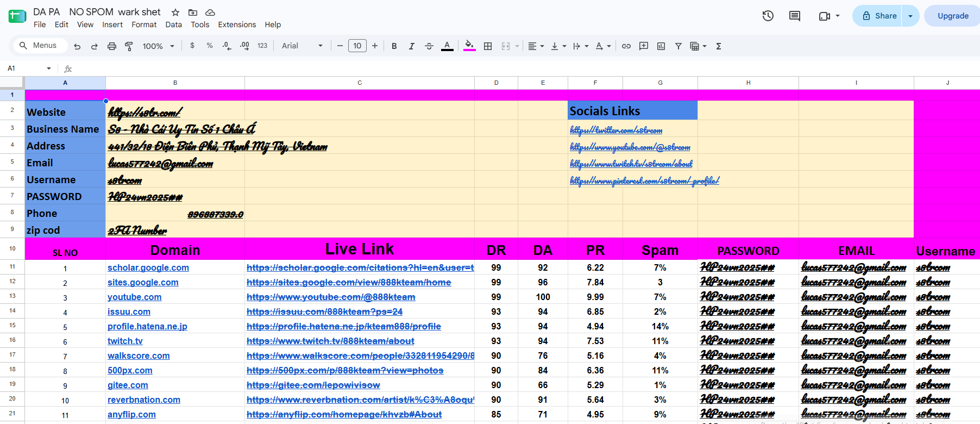Select column C header
This screenshot has width=980, height=424.
tap(360, 83)
